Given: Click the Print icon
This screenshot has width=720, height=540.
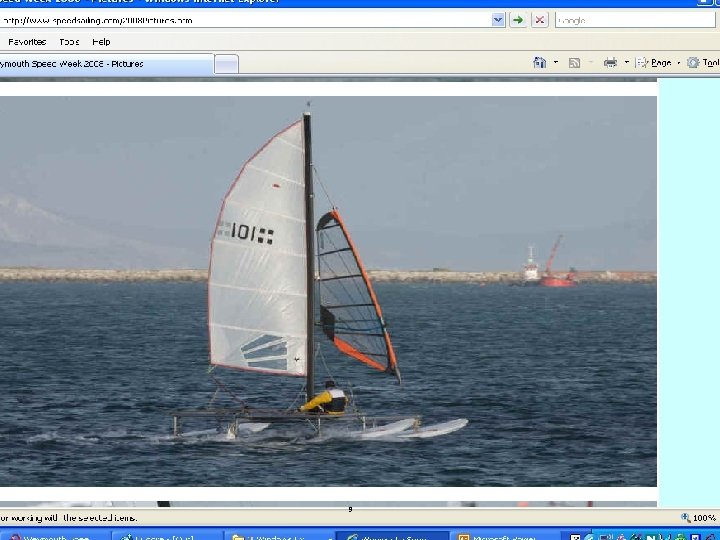Looking at the screenshot, I should [610, 63].
